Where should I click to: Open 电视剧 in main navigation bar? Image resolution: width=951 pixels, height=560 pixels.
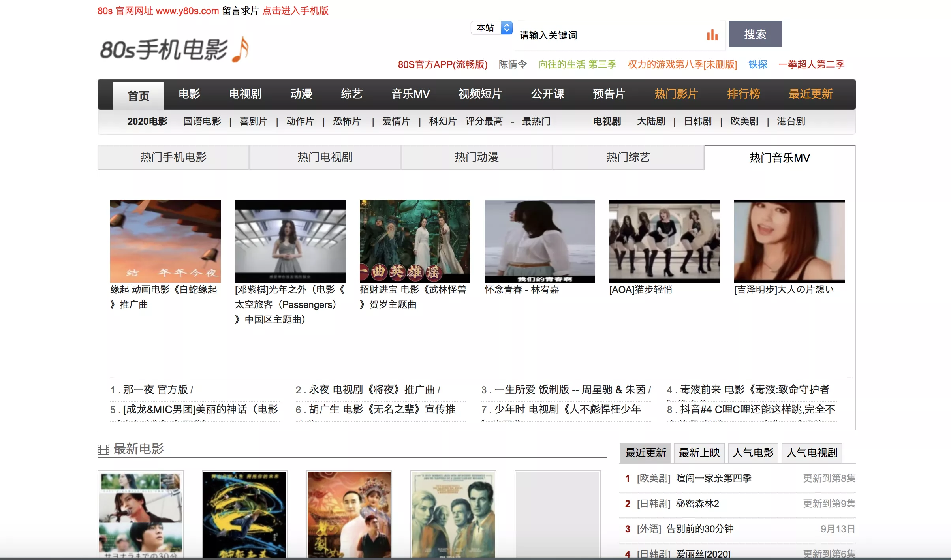245,94
